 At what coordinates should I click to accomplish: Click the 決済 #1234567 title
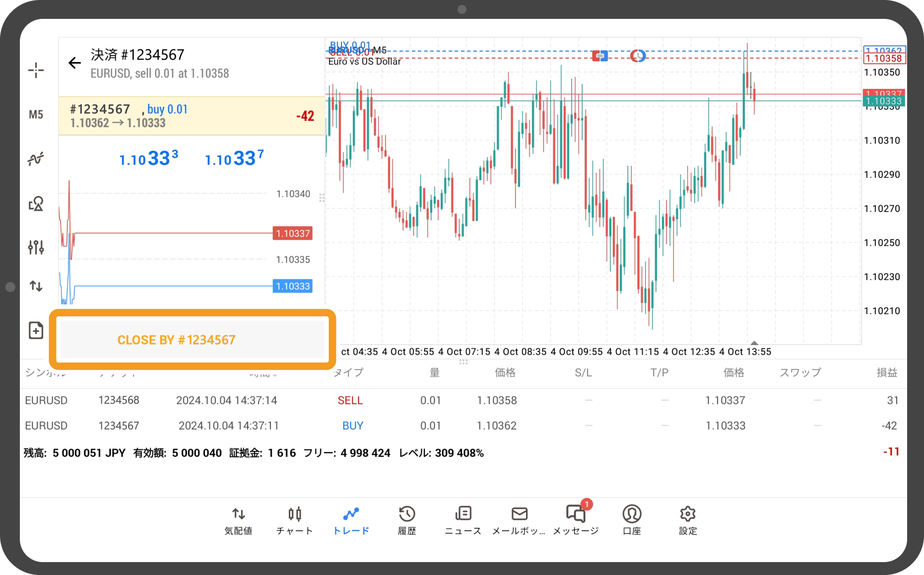point(137,55)
